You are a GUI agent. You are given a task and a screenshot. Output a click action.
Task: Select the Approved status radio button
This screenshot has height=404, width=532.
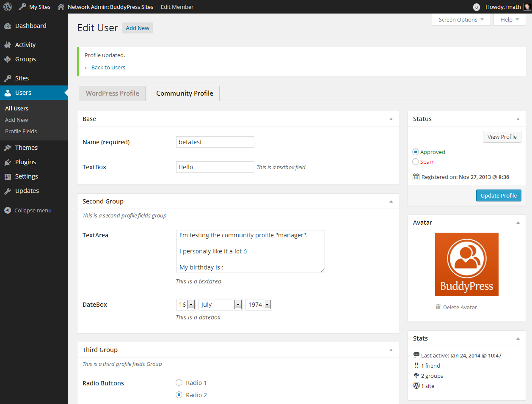[416, 152]
